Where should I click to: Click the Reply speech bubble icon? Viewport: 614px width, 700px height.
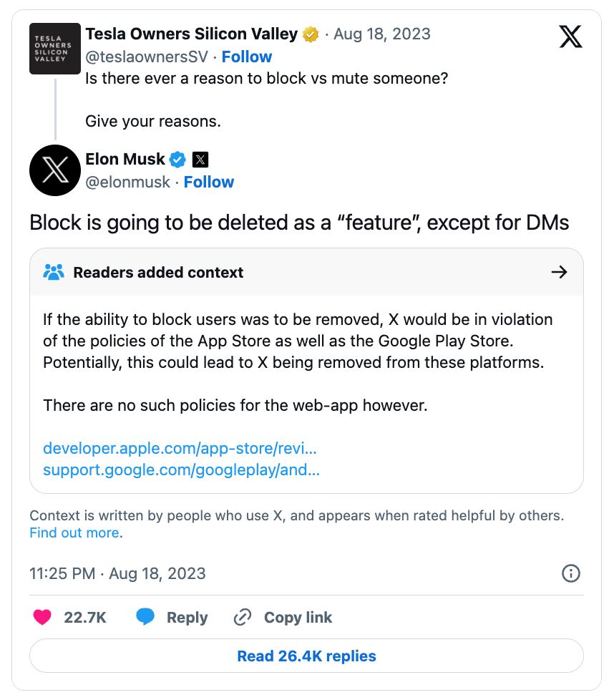point(146,617)
